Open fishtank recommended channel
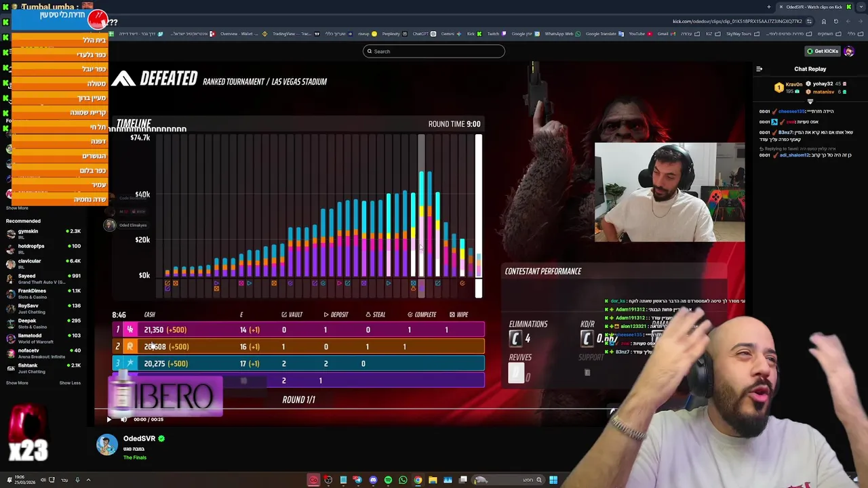The height and width of the screenshot is (488, 868). [43, 368]
